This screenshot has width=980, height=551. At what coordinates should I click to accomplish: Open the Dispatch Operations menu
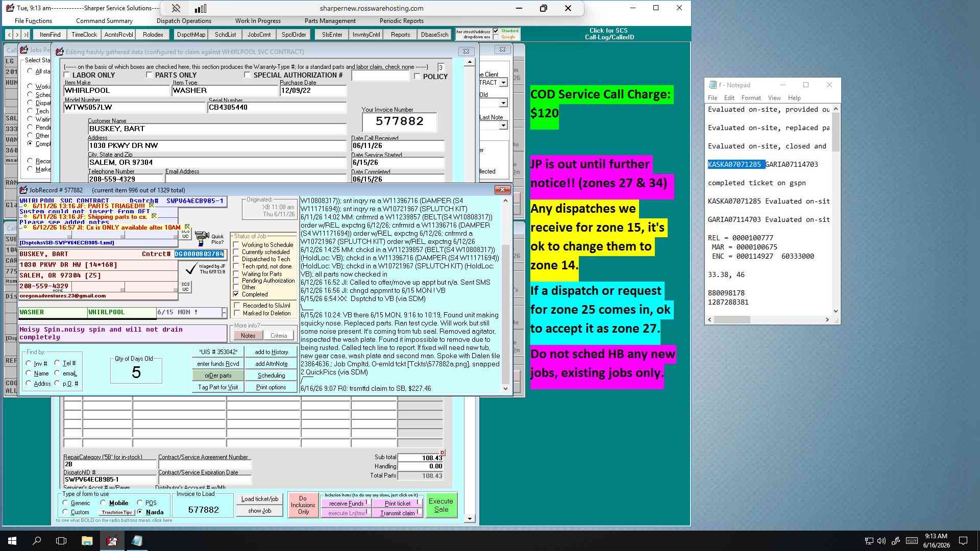pos(184,21)
